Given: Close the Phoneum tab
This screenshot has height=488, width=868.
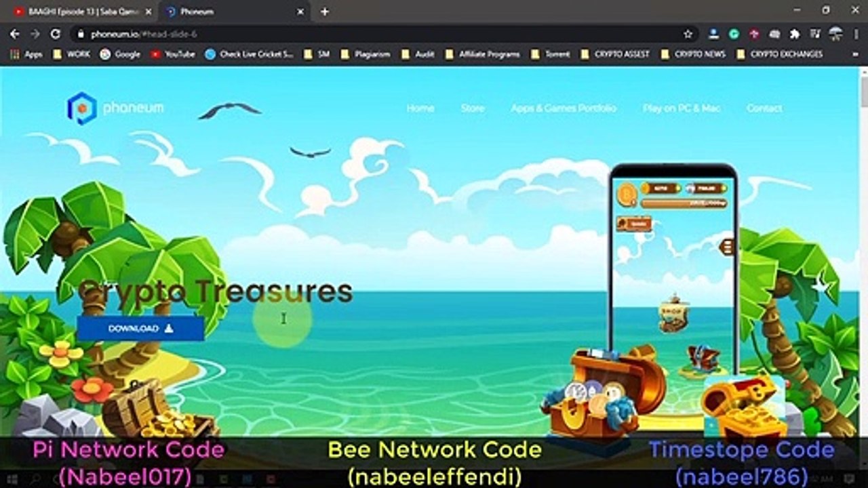Looking at the screenshot, I should (x=300, y=12).
